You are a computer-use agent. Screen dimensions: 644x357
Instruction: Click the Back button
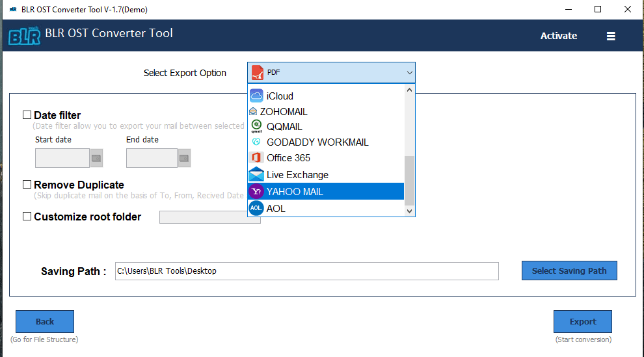pyautogui.click(x=45, y=322)
